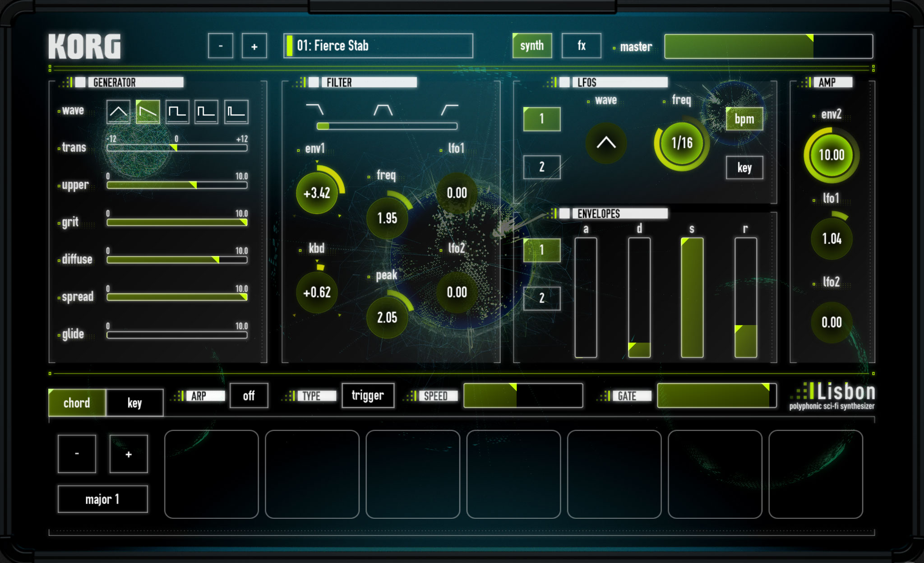Open the major 1 chord scale selector
The height and width of the screenshot is (563, 924).
click(102, 499)
